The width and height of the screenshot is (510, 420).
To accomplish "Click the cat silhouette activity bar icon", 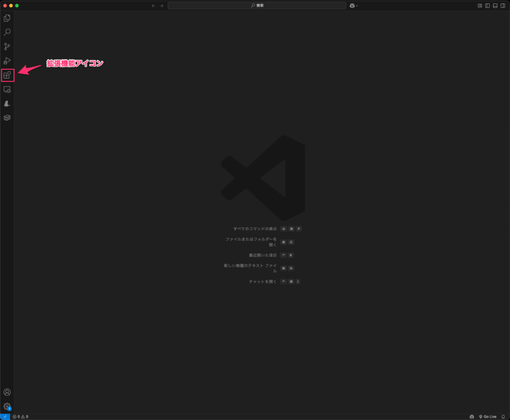I will [x=7, y=104].
